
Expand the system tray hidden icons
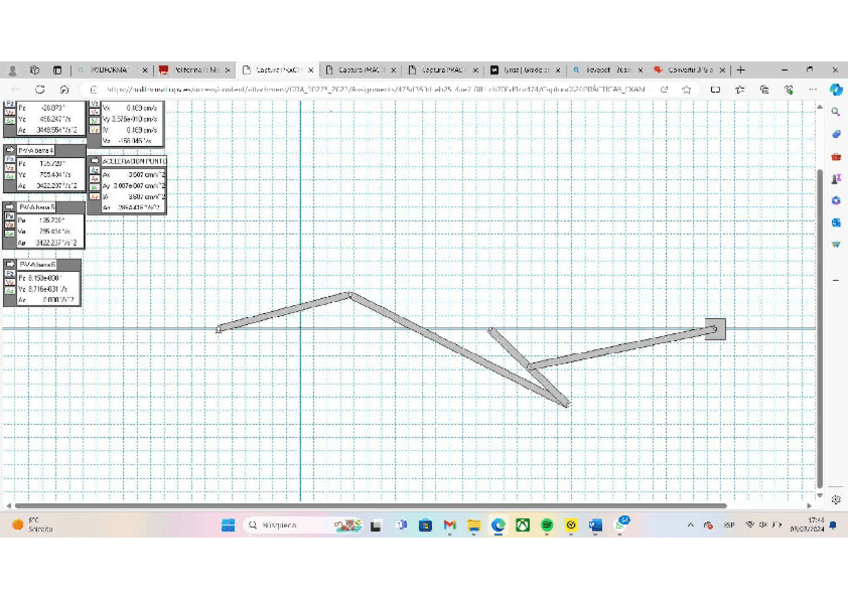pos(690,525)
